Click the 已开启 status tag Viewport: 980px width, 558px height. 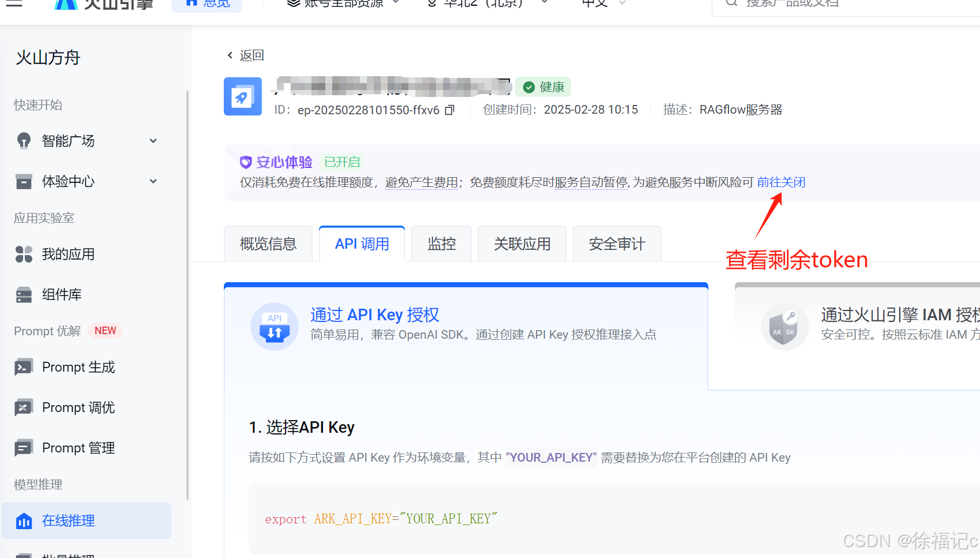342,162
